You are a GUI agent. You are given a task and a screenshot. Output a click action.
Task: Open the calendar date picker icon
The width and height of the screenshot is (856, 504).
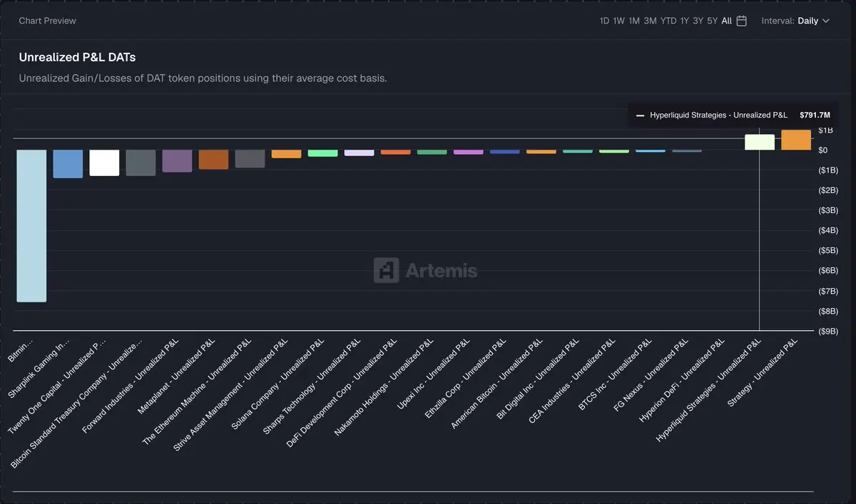[x=741, y=21]
